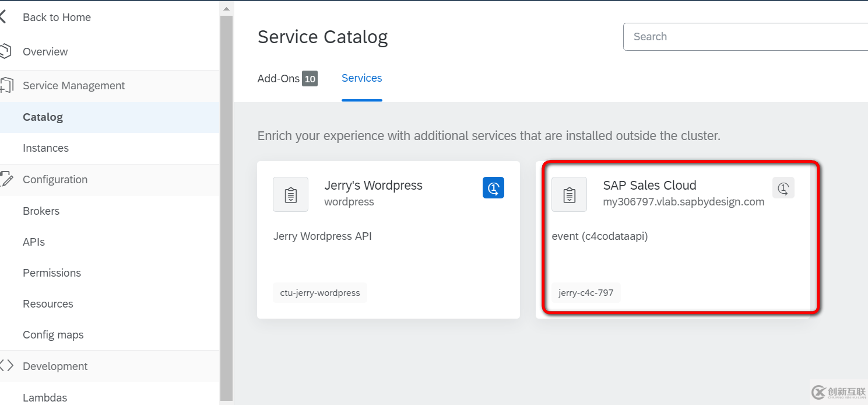The image size is (868, 405).
Task: Open Catalog in the sidebar menu
Action: coord(43,117)
